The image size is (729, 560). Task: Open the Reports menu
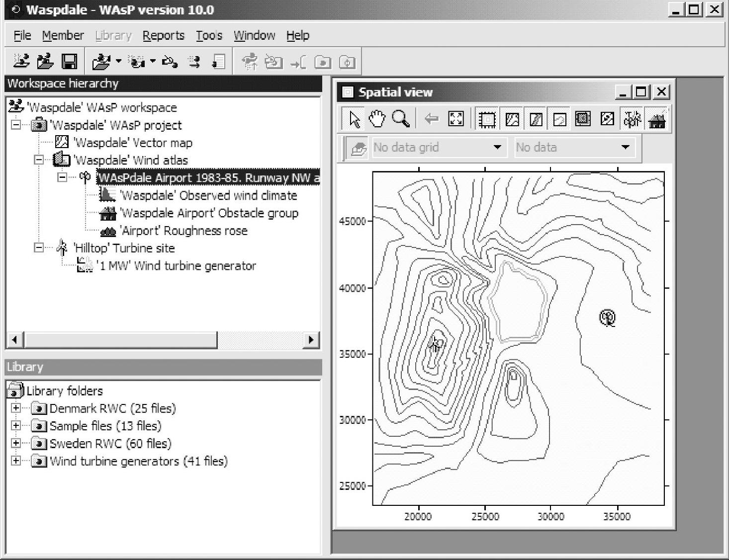click(163, 35)
